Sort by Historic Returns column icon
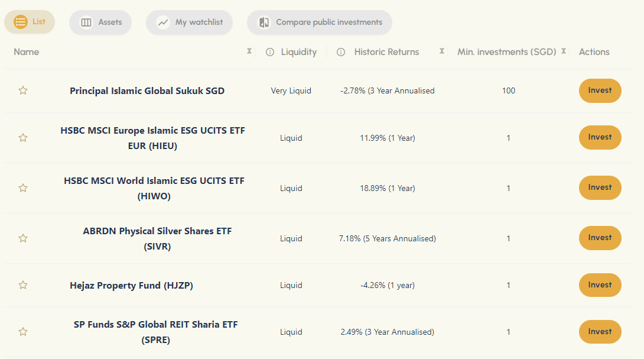This screenshot has width=644, height=359. (x=442, y=51)
